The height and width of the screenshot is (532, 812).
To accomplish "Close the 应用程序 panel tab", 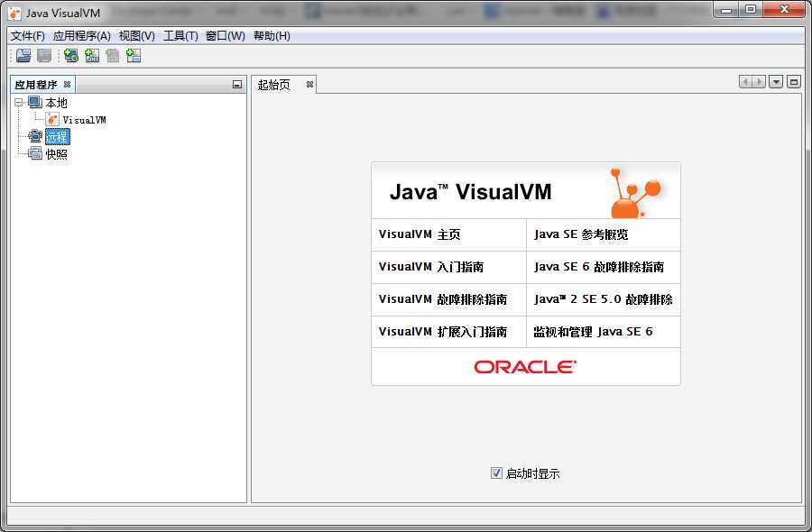I will (67, 85).
